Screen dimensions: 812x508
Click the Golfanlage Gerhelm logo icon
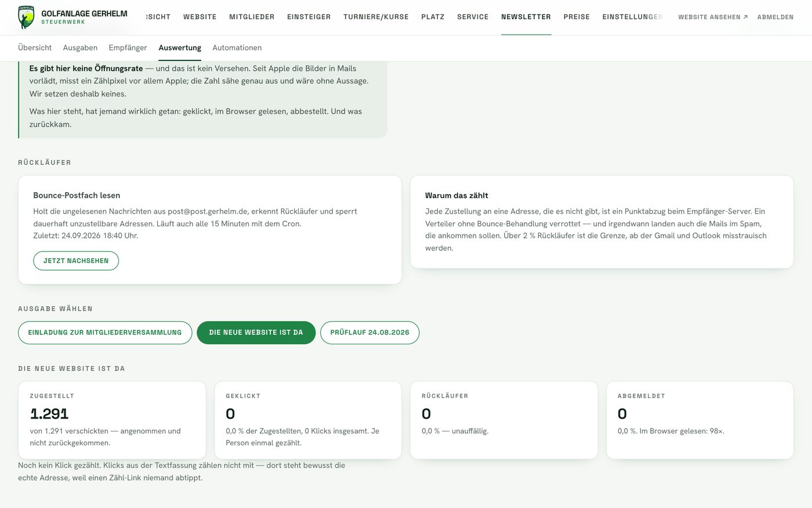coord(26,17)
